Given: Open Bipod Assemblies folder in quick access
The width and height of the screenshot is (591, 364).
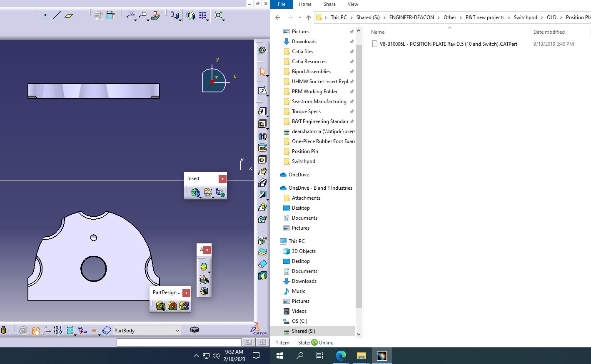Looking at the screenshot, I should point(311,72).
